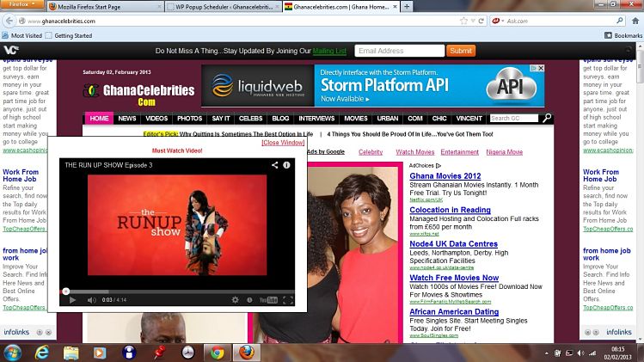Image resolution: width=644 pixels, height=362 pixels.
Task: Click the Ghana Movies 2012 ad link
Action: 445,176
